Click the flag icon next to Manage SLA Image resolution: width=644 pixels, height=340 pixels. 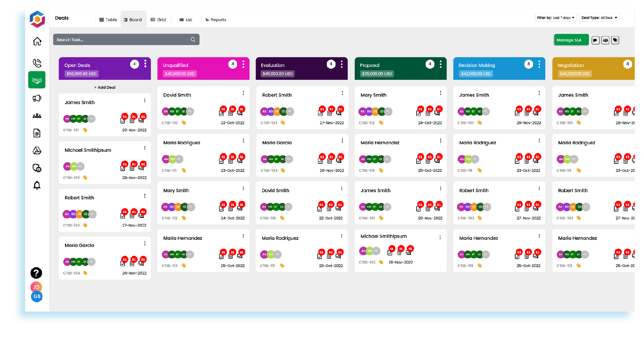point(595,40)
